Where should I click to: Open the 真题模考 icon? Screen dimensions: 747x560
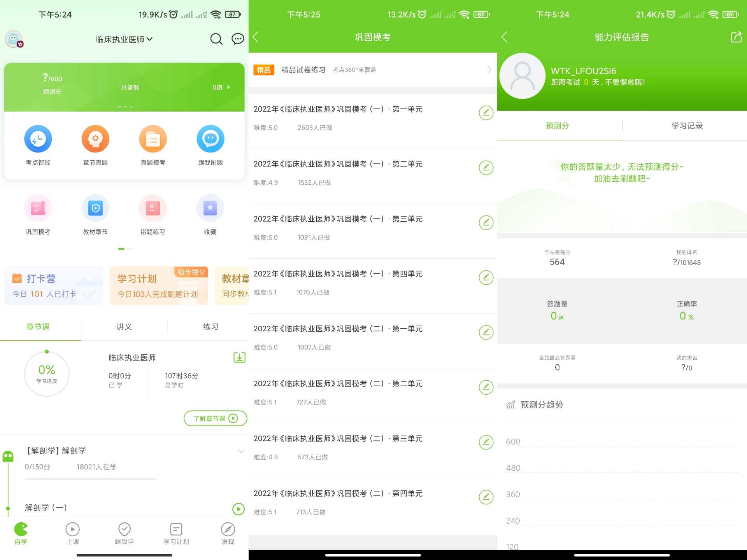(153, 139)
